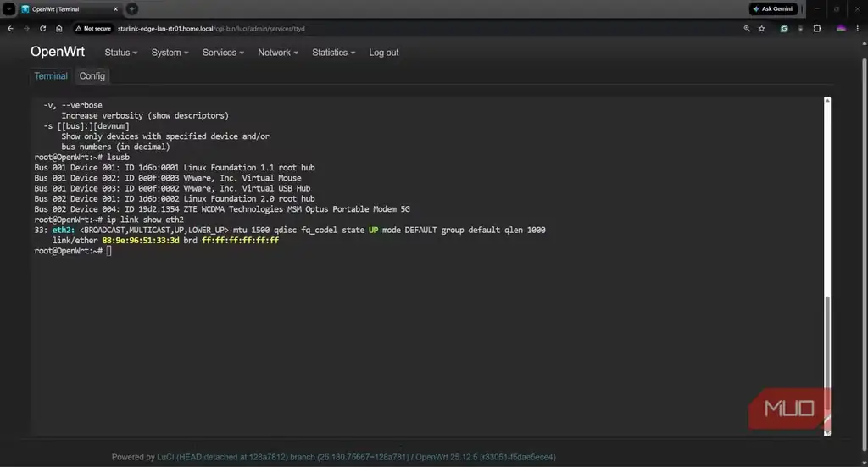The height and width of the screenshot is (467, 868).
Task: Expand the System menu
Action: coord(170,52)
